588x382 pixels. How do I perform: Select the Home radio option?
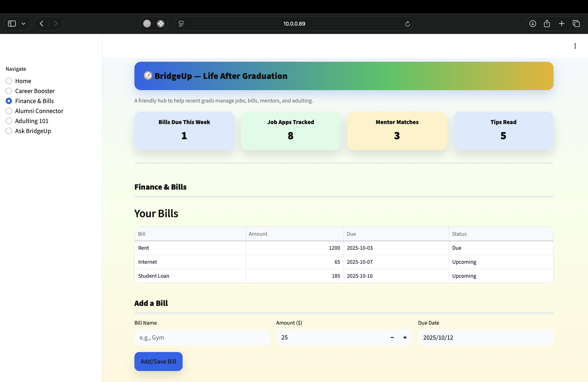[9, 81]
